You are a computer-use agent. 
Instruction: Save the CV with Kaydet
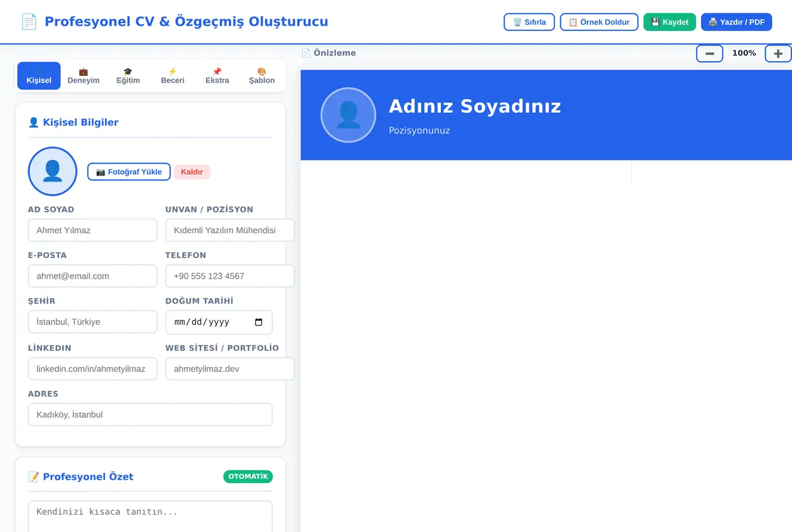[x=670, y=22]
